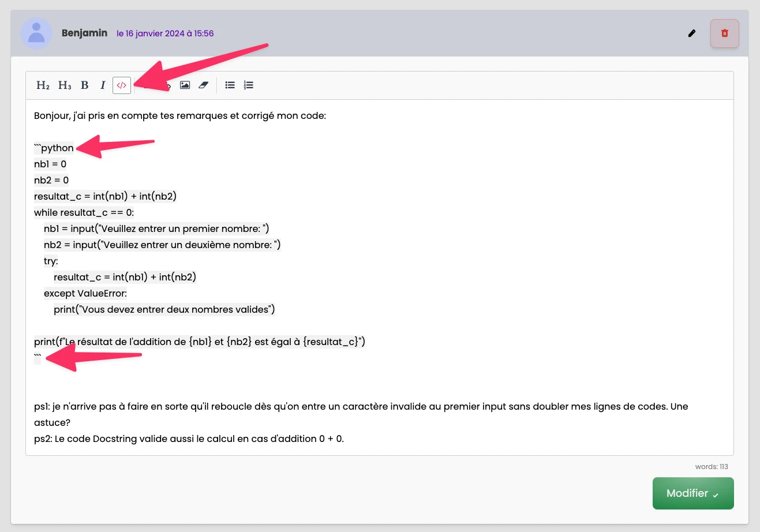Clear formatting with the eraser icon

click(203, 85)
